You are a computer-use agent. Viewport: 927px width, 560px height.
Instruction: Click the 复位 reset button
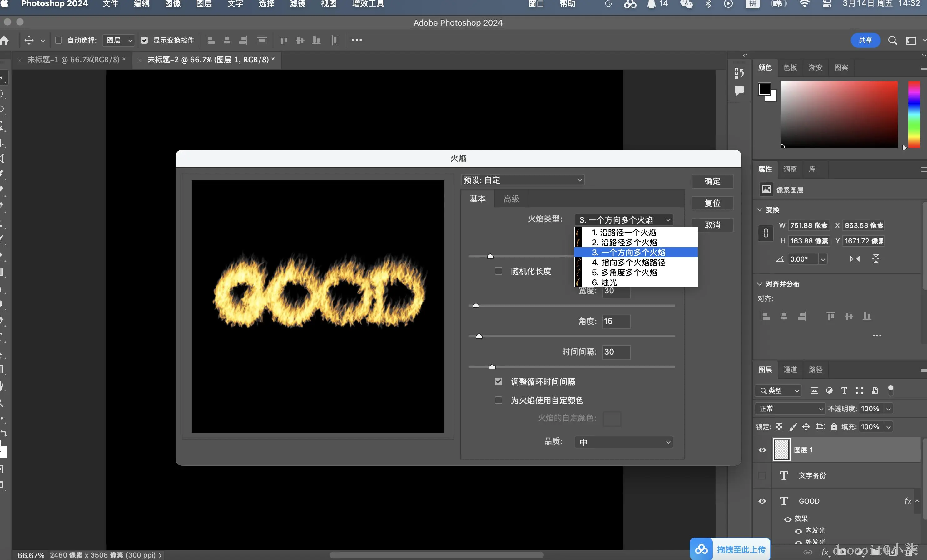click(x=712, y=203)
